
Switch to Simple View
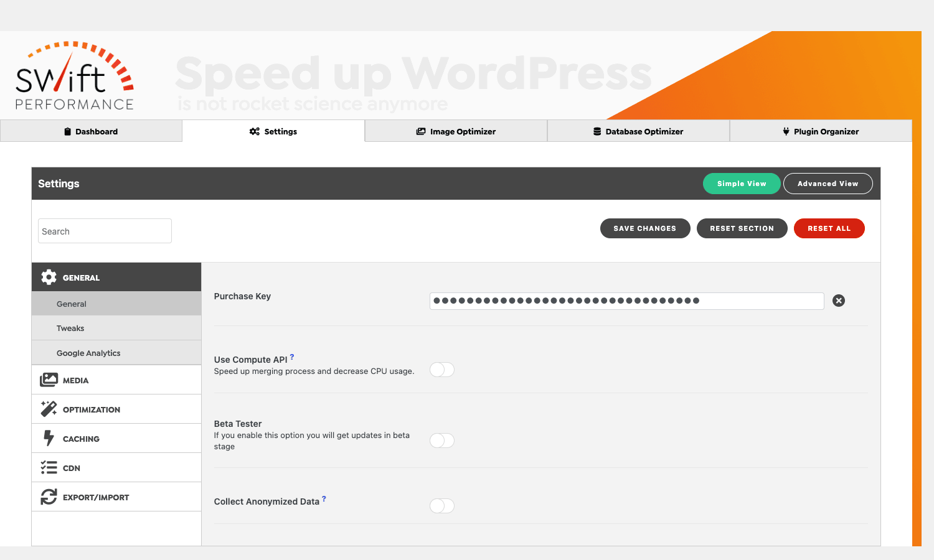[742, 184]
